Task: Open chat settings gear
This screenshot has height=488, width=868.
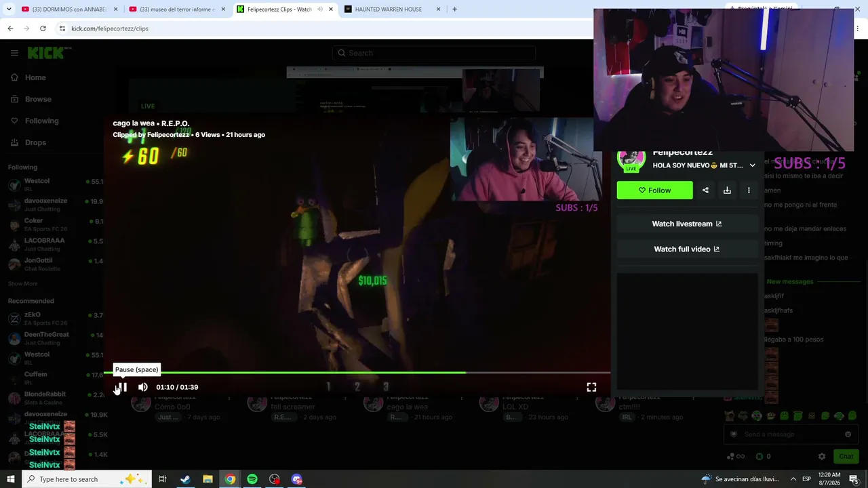Action: [x=822, y=457]
